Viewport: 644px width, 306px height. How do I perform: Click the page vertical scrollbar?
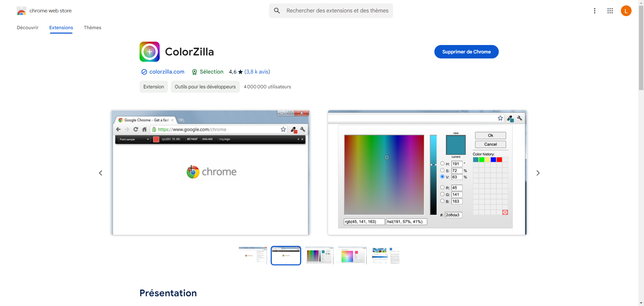[x=641, y=48]
